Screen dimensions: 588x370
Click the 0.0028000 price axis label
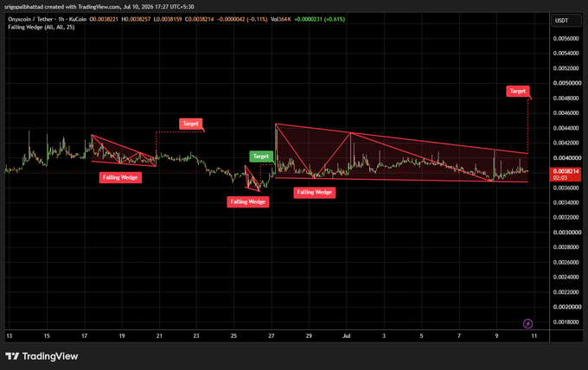(x=566, y=247)
